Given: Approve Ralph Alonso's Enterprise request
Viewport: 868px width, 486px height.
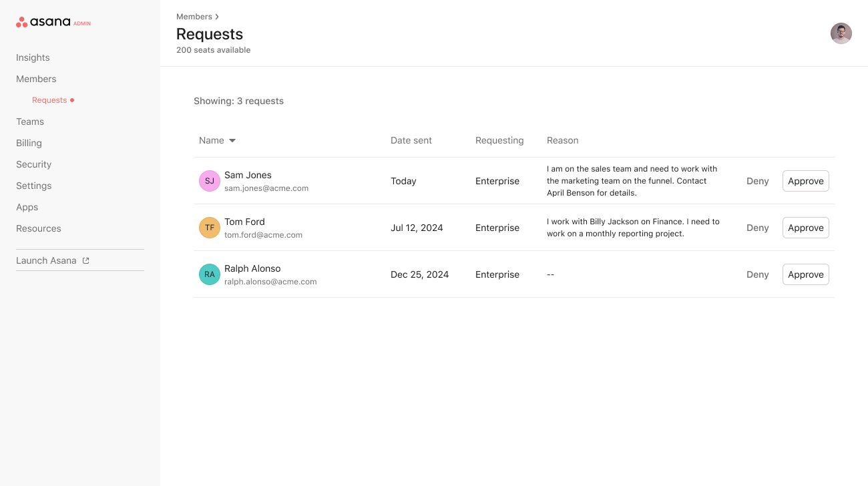Looking at the screenshot, I should pos(805,274).
